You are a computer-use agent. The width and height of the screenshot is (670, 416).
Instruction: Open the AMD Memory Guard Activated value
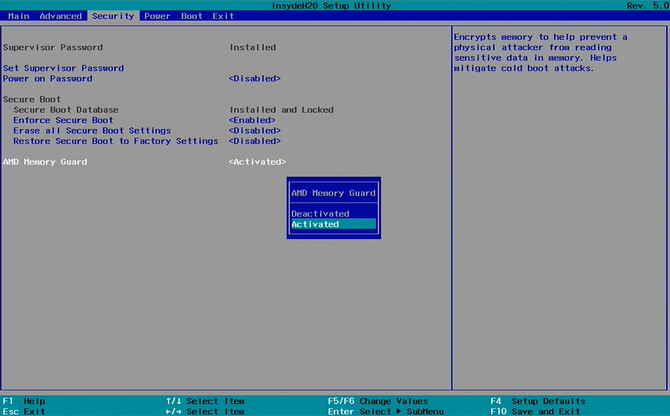(257, 161)
